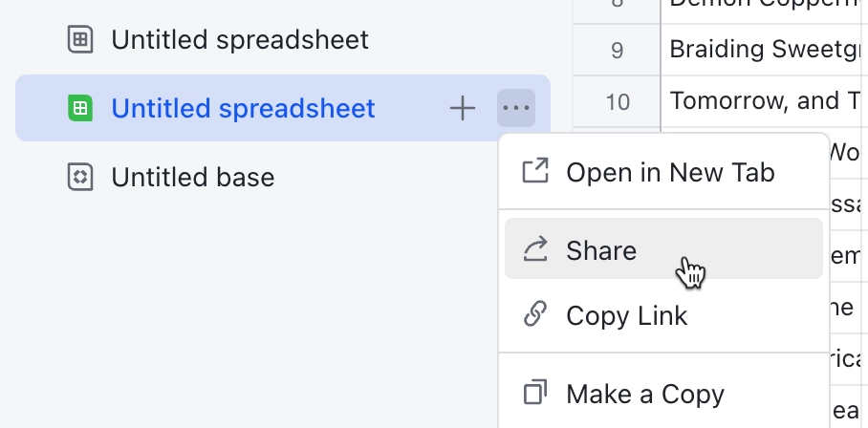Select Make a Copy menu entry
This screenshot has width=868, height=428.
coord(663,394)
